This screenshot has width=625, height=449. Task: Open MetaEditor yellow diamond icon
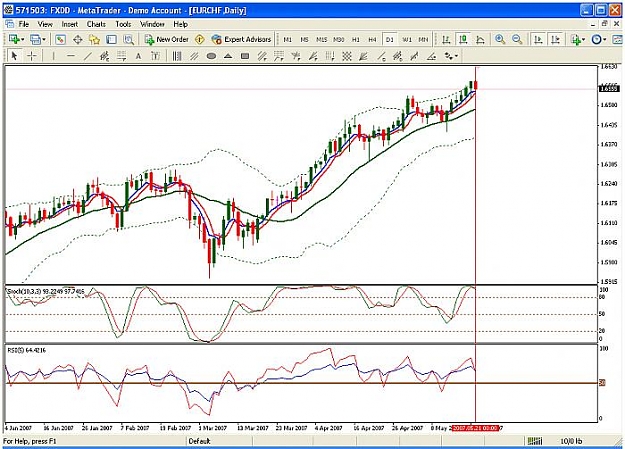coord(200,39)
